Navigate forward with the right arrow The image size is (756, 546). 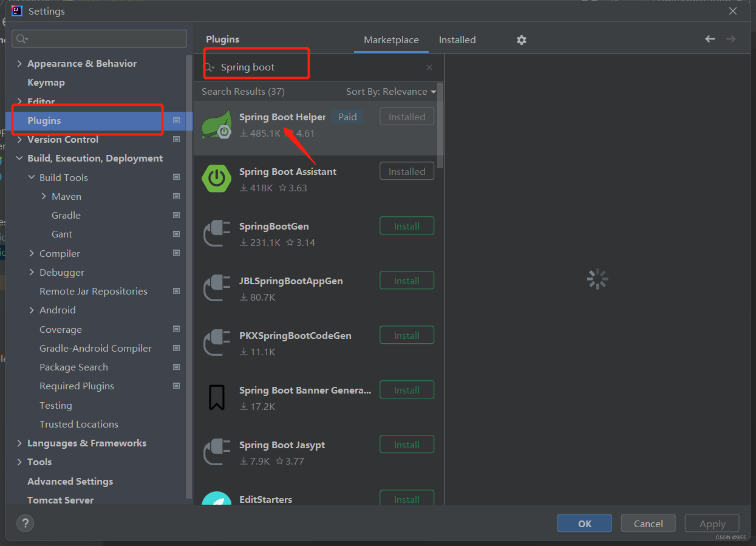pyautogui.click(x=730, y=39)
